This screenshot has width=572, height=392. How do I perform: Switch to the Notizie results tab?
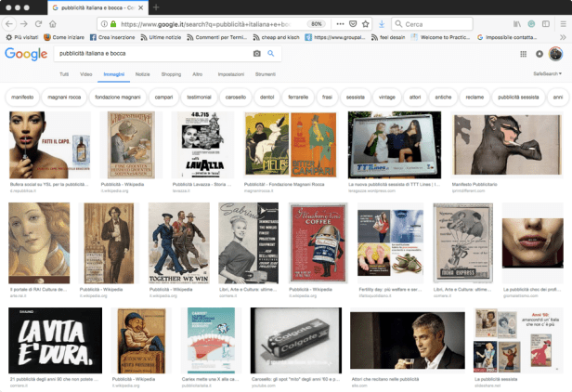142,73
